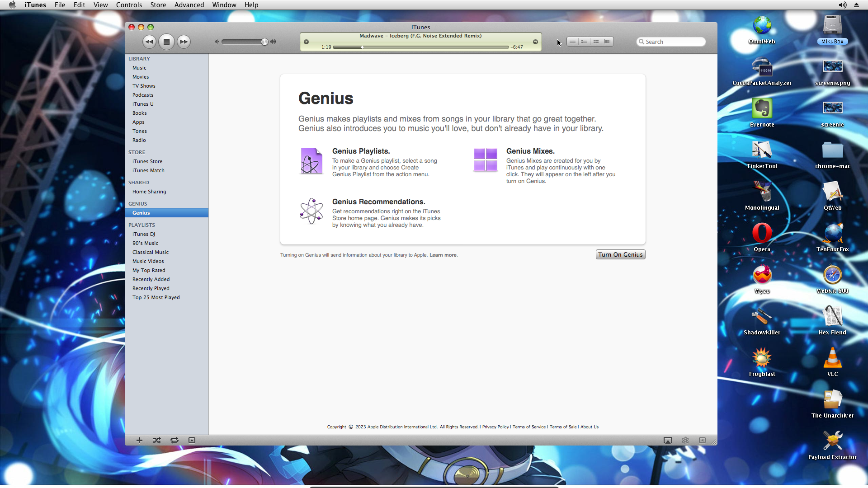The width and height of the screenshot is (868, 488).
Task: Open the Controls menu
Action: coord(129,5)
